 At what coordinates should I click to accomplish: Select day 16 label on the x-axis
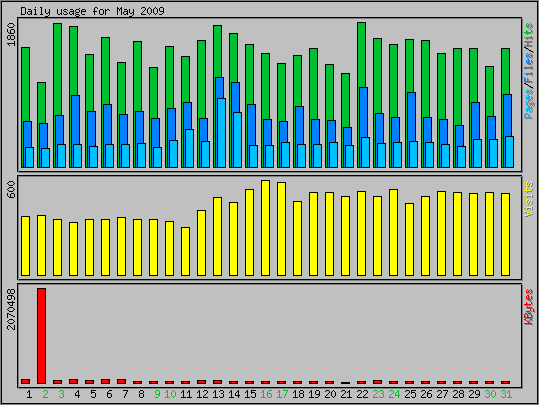[266, 394]
